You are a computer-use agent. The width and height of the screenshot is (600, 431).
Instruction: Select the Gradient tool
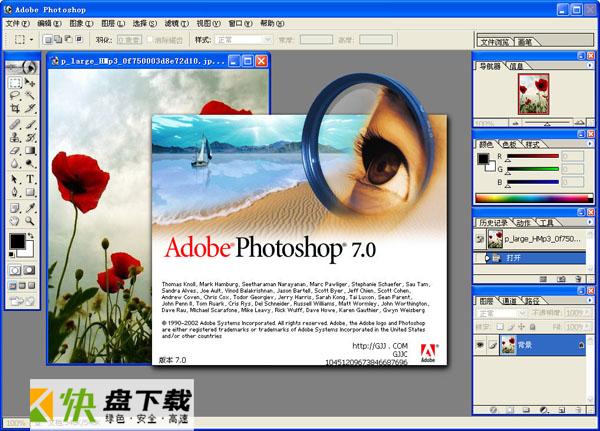pyautogui.click(x=30, y=150)
